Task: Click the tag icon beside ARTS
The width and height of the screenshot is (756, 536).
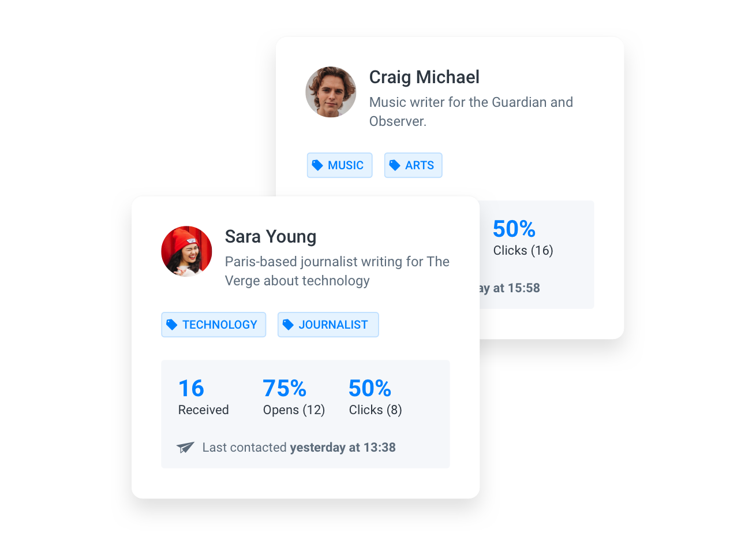Action: point(395,165)
